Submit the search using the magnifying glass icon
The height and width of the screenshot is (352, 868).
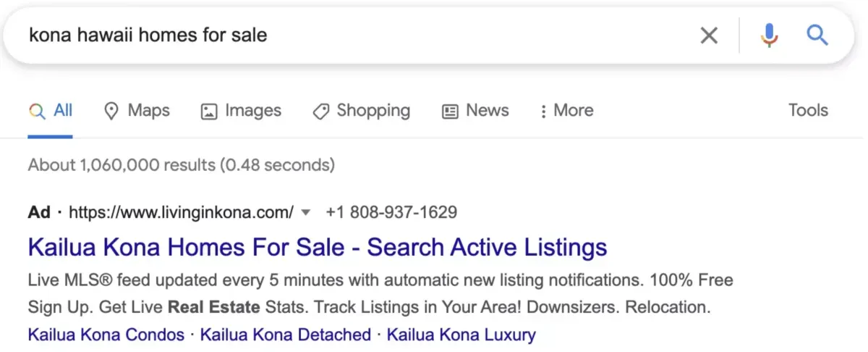point(817,35)
